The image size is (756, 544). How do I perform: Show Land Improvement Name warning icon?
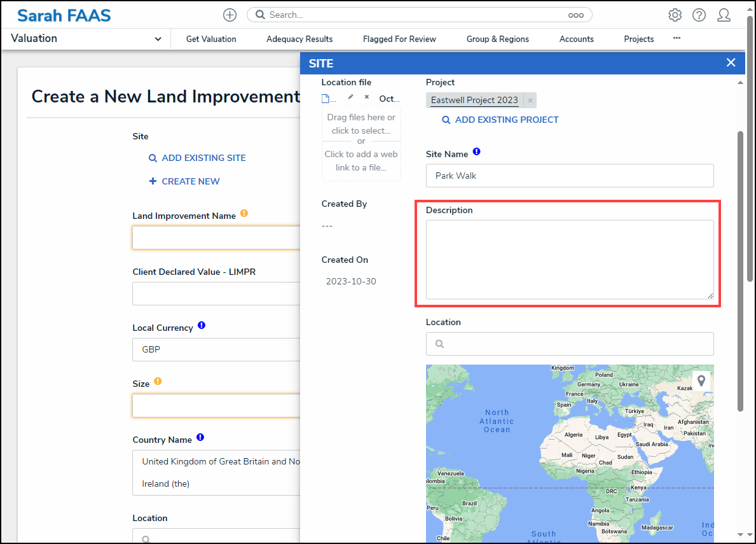244,213
